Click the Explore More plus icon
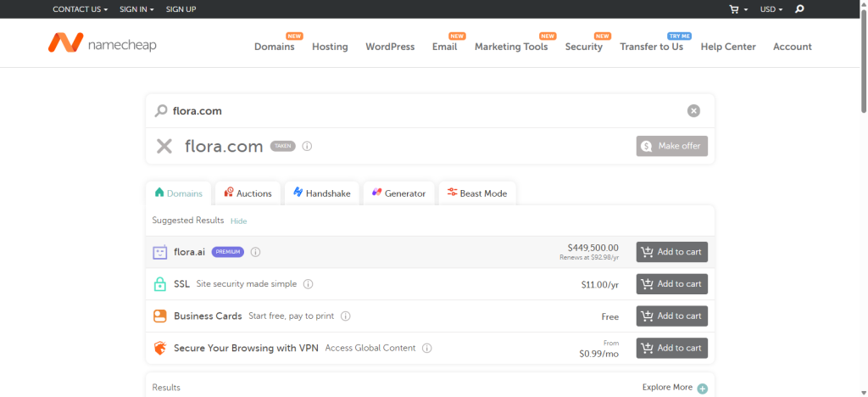Viewport: 868px width, 397px height. click(703, 389)
